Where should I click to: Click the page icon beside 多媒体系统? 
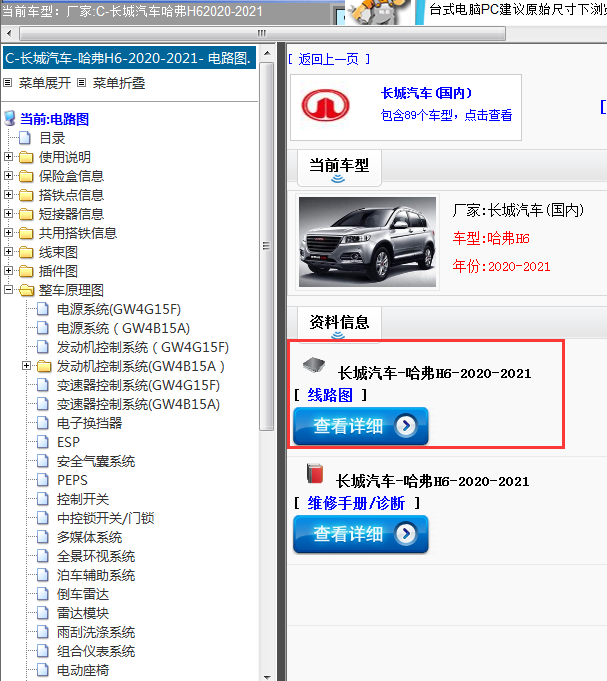(43, 537)
